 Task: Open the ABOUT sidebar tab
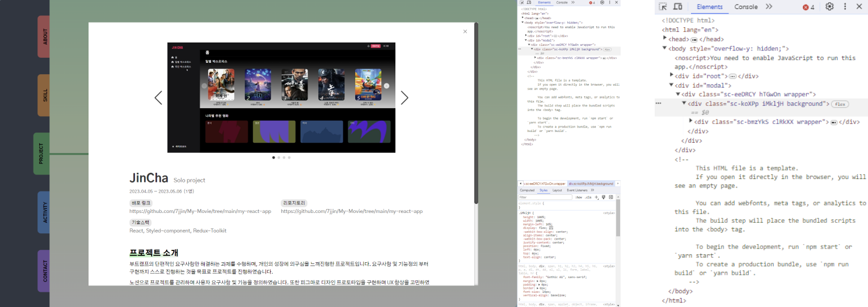point(45,37)
